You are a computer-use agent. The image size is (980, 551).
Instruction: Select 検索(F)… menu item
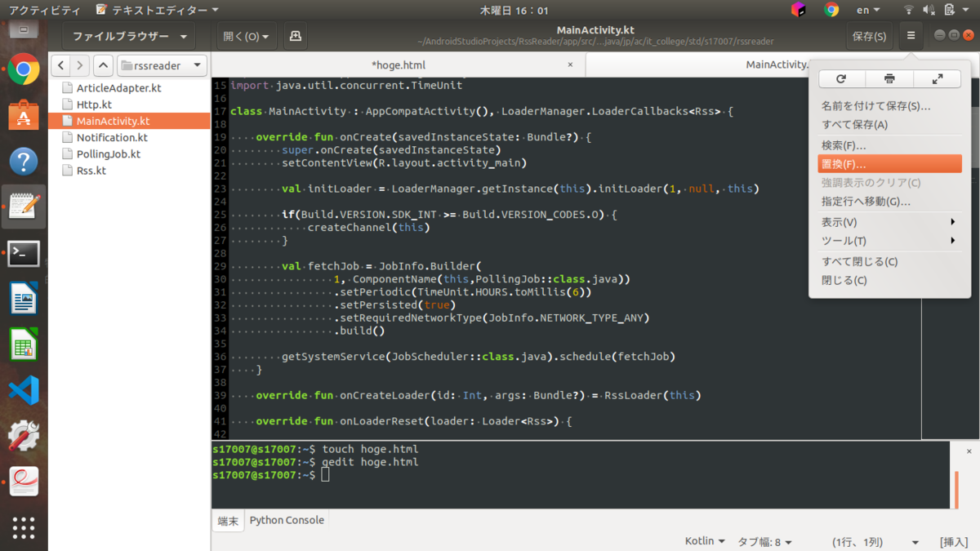tap(889, 145)
